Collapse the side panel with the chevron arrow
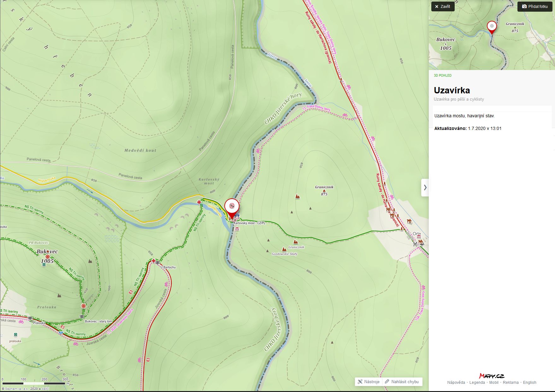Image resolution: width=555 pixels, height=392 pixels. point(425,188)
